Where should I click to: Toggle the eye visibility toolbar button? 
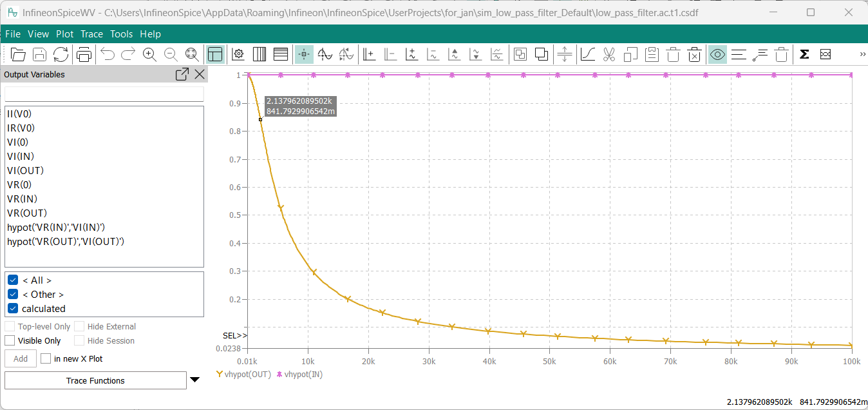[717, 55]
